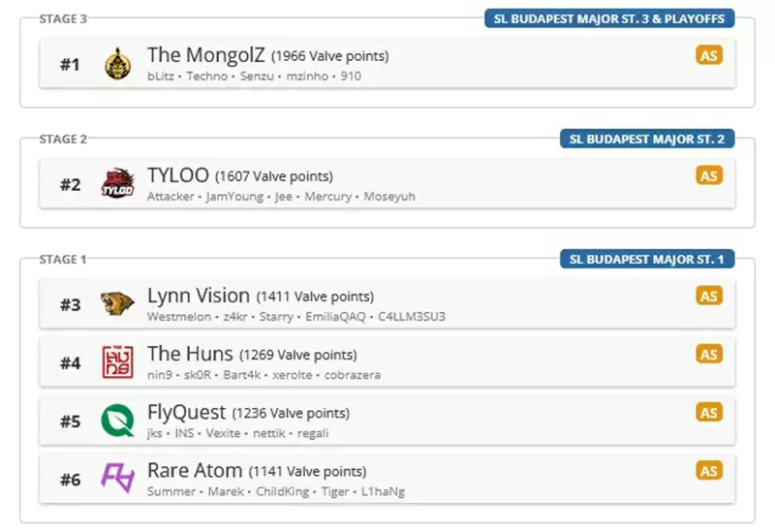The image size is (775, 532).
Task: Click The MongolZ team logo
Action: [x=117, y=63]
